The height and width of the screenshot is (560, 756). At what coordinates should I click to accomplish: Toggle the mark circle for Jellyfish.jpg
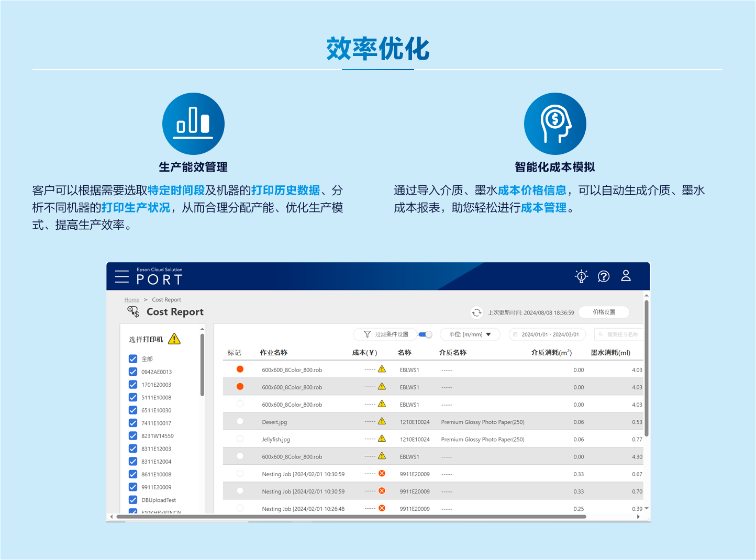(240, 439)
